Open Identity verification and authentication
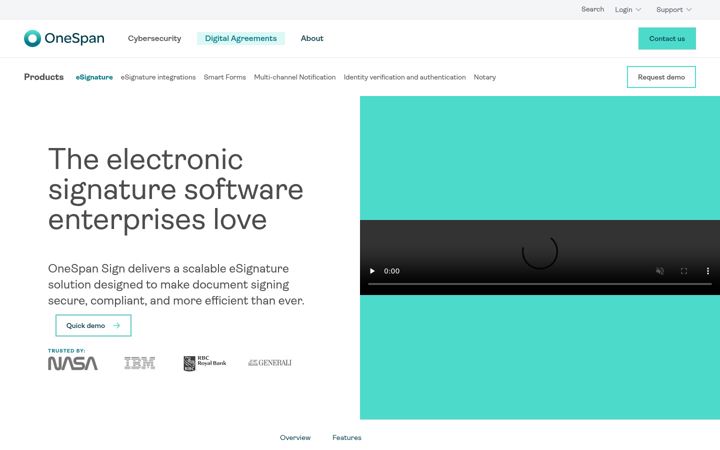Screen dimensions: 720x450 pyautogui.click(x=405, y=77)
